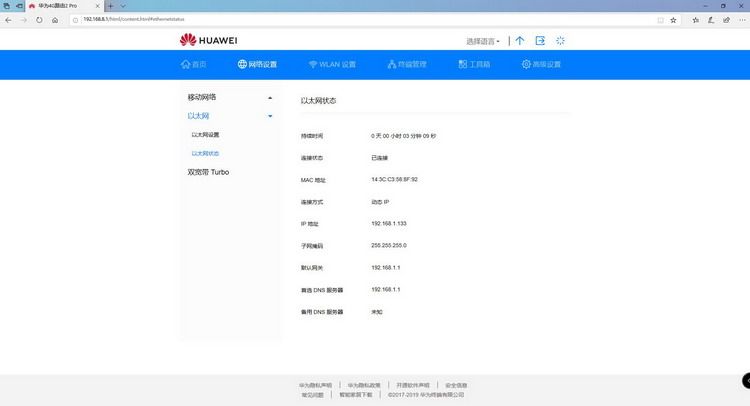This screenshot has width=750, height=406.
Task: Open the reading view icon in address bar
Action: [661, 20]
